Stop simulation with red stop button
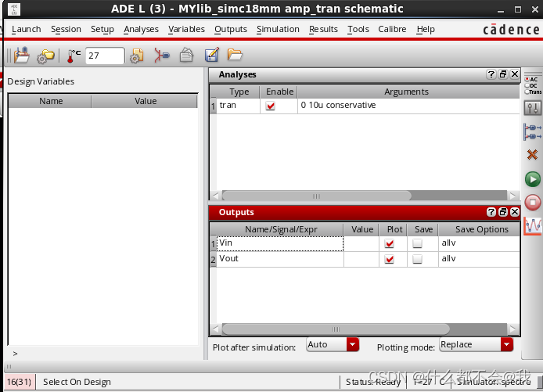The height and width of the screenshot is (392, 543). click(x=533, y=202)
